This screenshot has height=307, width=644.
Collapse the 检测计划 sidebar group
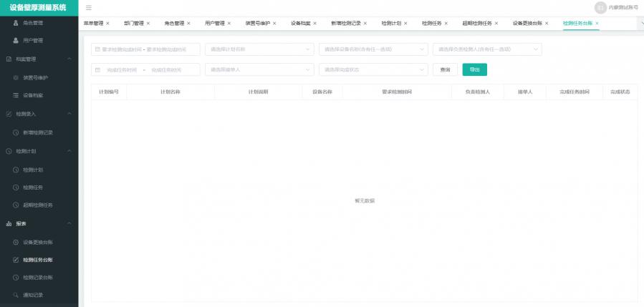(x=69, y=151)
